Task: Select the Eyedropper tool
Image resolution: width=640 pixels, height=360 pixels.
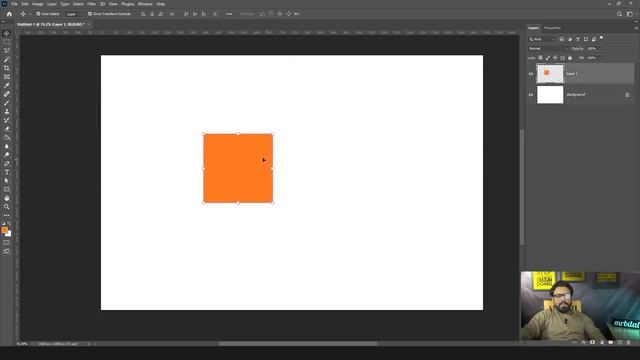Action: 7,85
